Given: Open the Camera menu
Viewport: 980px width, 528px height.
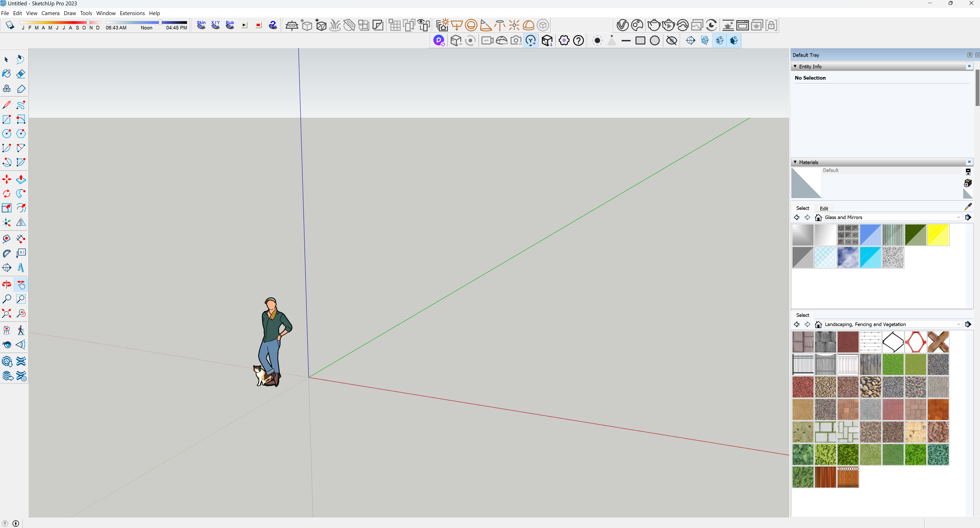Looking at the screenshot, I should tap(50, 13).
